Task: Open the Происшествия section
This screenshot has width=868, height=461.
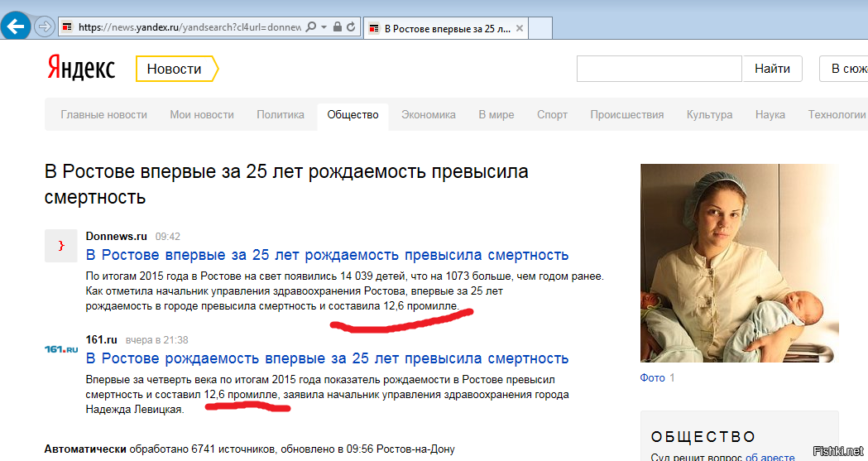Action: pyautogui.click(x=626, y=114)
